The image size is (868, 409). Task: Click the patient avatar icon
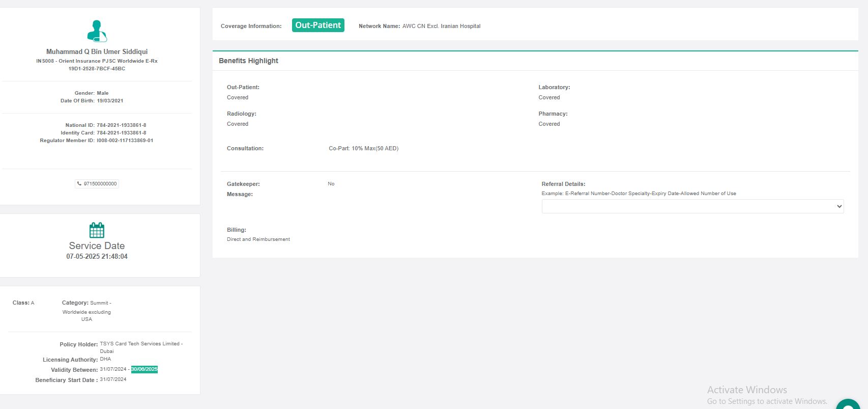(97, 31)
